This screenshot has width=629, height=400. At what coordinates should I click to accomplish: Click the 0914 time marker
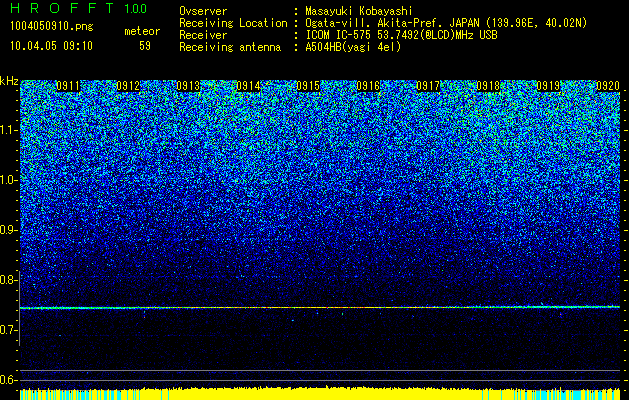(x=248, y=86)
